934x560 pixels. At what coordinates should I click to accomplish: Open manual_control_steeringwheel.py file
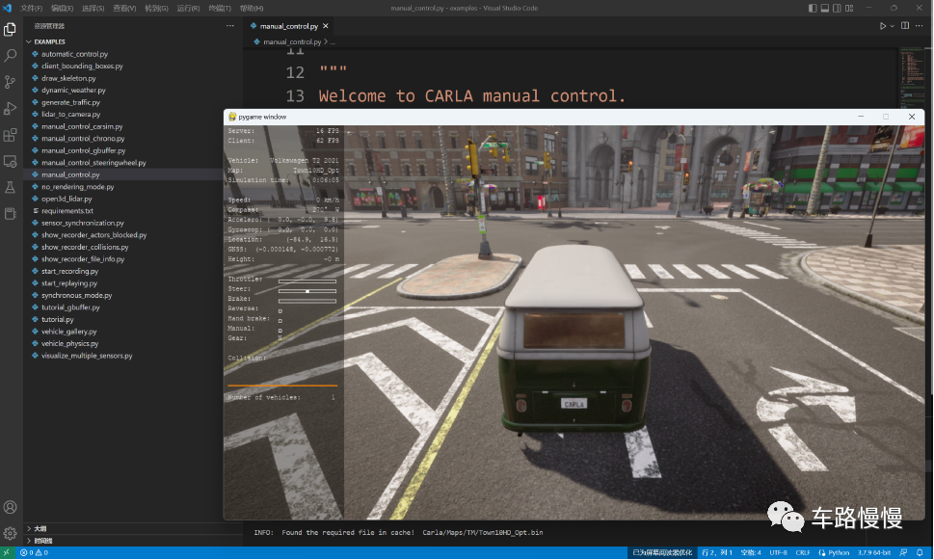click(93, 163)
